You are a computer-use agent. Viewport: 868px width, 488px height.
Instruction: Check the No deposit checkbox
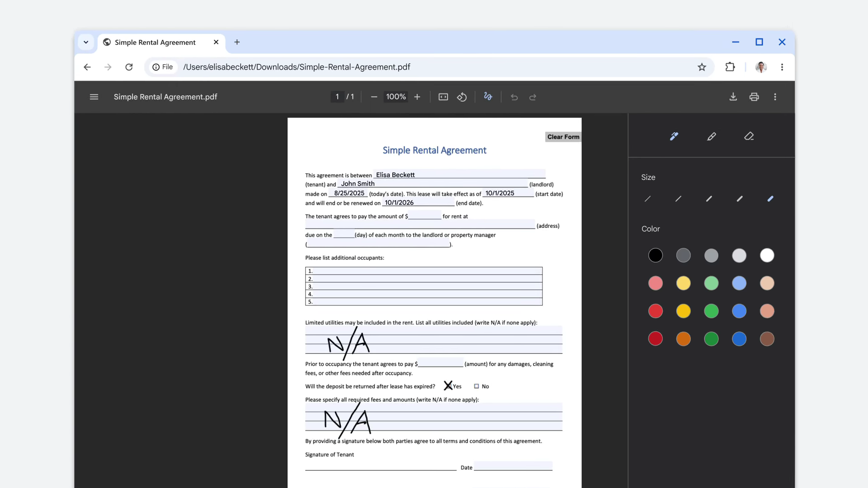[476, 386]
